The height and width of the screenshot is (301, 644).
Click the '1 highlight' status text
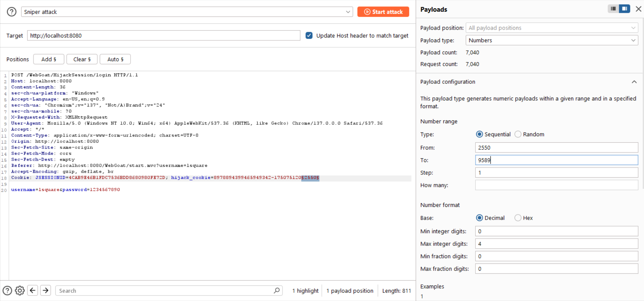point(305,291)
